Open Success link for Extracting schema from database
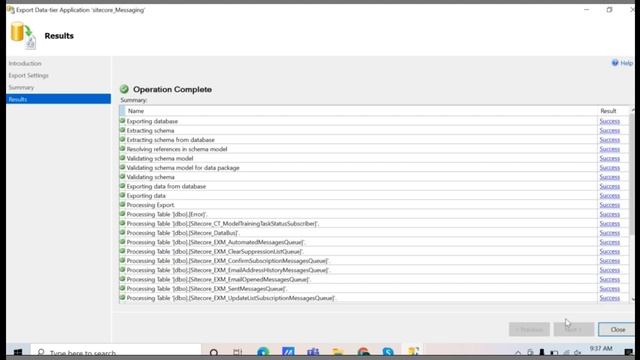640x360 pixels. (x=610, y=140)
